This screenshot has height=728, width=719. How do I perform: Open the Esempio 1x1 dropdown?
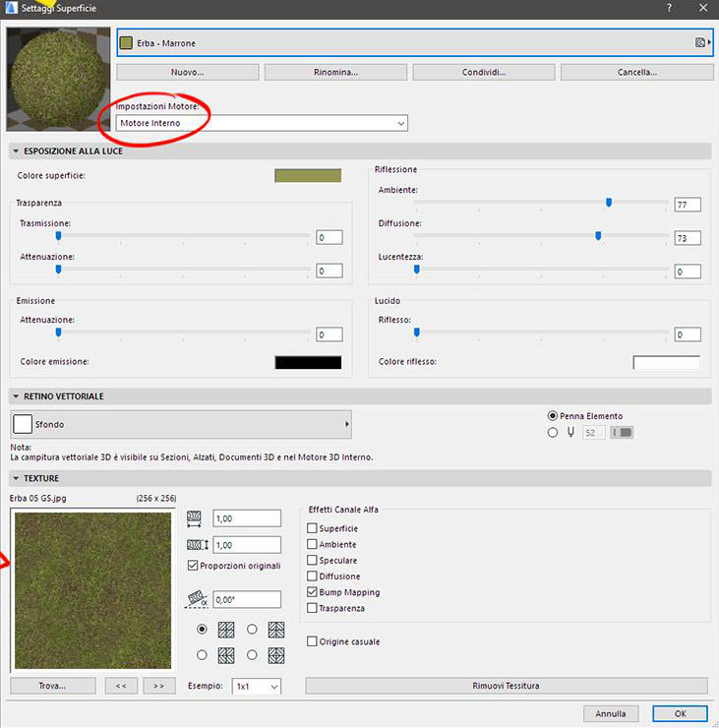click(x=257, y=686)
